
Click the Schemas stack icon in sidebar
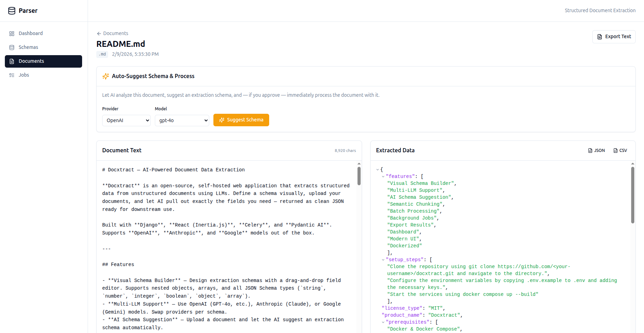point(12,48)
